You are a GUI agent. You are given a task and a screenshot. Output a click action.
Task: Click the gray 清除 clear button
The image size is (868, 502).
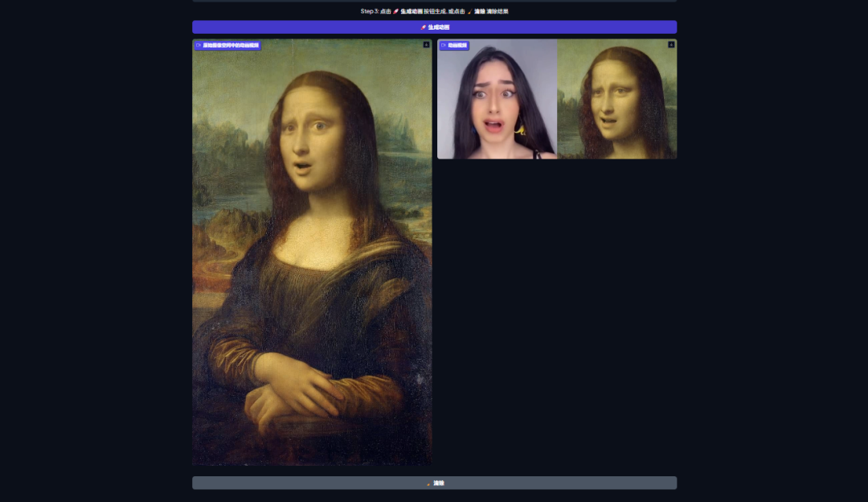click(x=435, y=483)
